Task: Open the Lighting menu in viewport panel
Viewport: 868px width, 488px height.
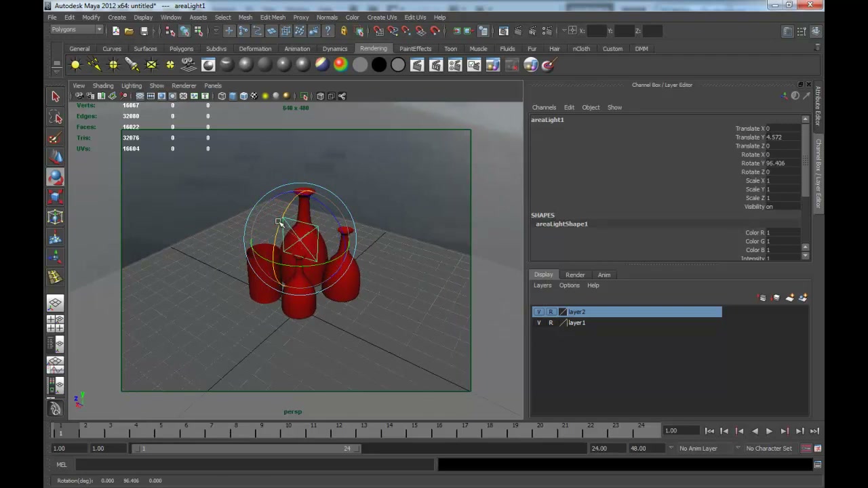Action: click(132, 86)
